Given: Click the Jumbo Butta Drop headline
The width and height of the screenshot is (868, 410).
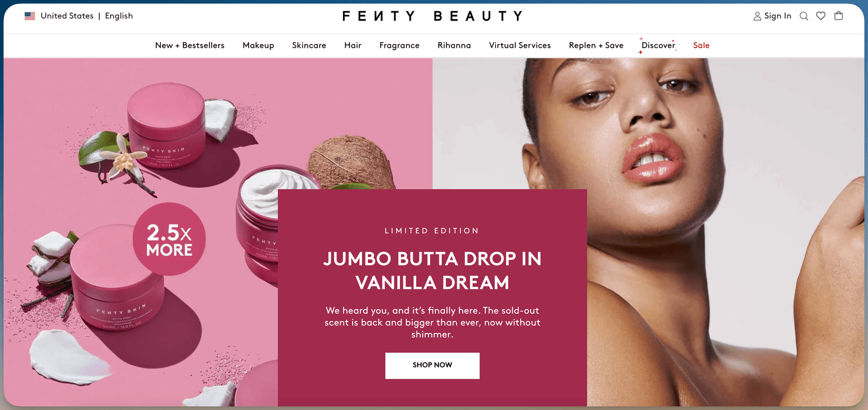Looking at the screenshot, I should pyautogui.click(x=432, y=271).
